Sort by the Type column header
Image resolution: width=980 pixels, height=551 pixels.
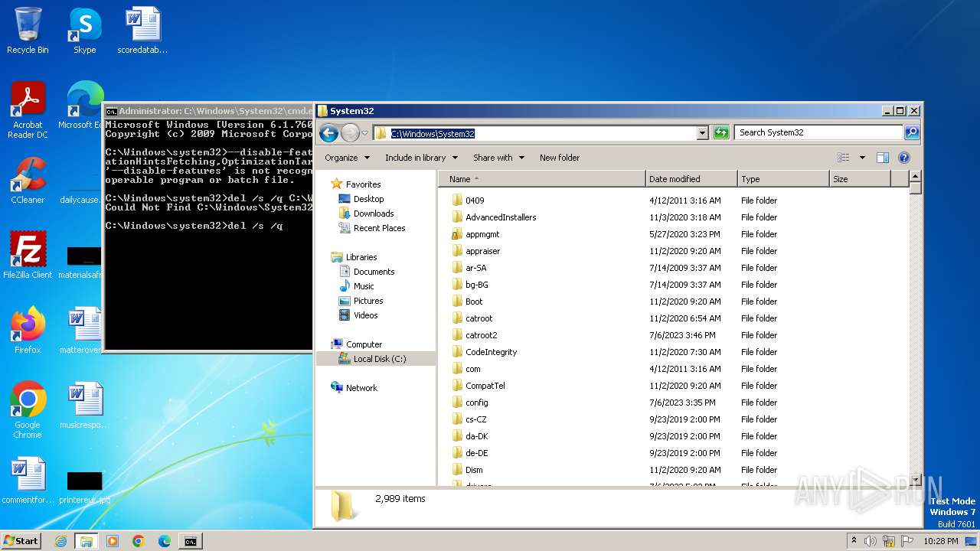pos(783,179)
